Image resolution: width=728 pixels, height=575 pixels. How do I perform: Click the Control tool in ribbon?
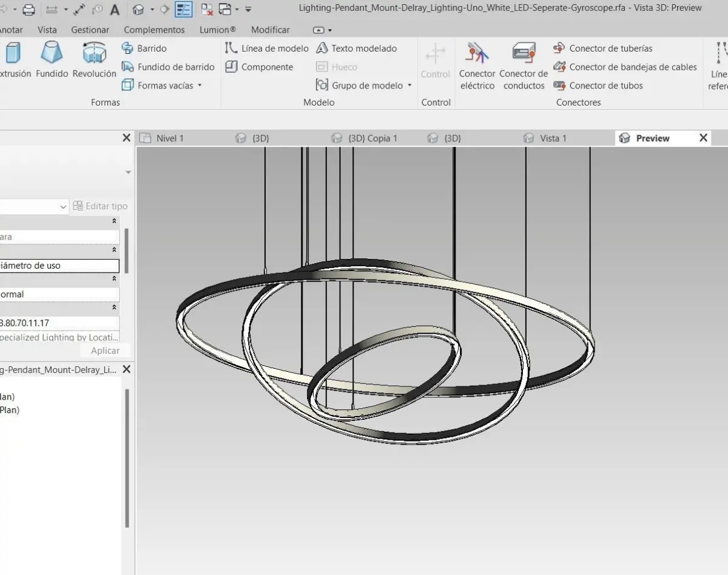pyautogui.click(x=436, y=61)
